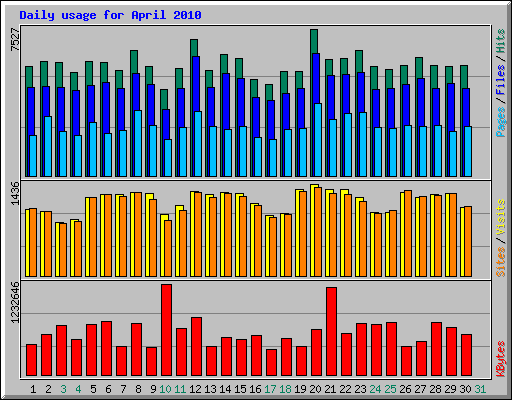Click the day 20 axis label
This screenshot has width=512, height=400.
pyautogui.click(x=315, y=389)
